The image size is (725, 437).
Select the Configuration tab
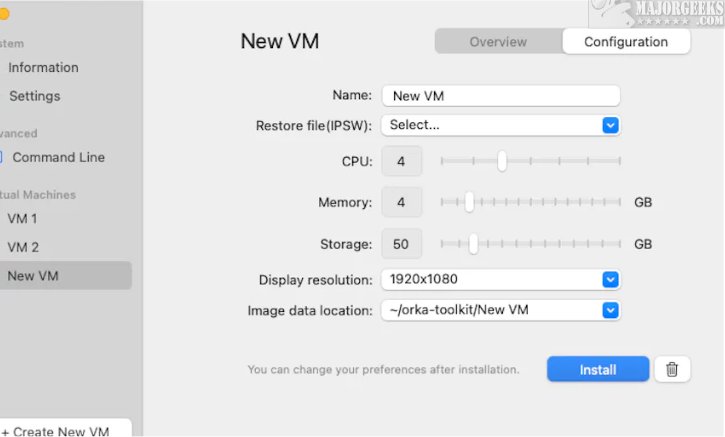point(626,41)
